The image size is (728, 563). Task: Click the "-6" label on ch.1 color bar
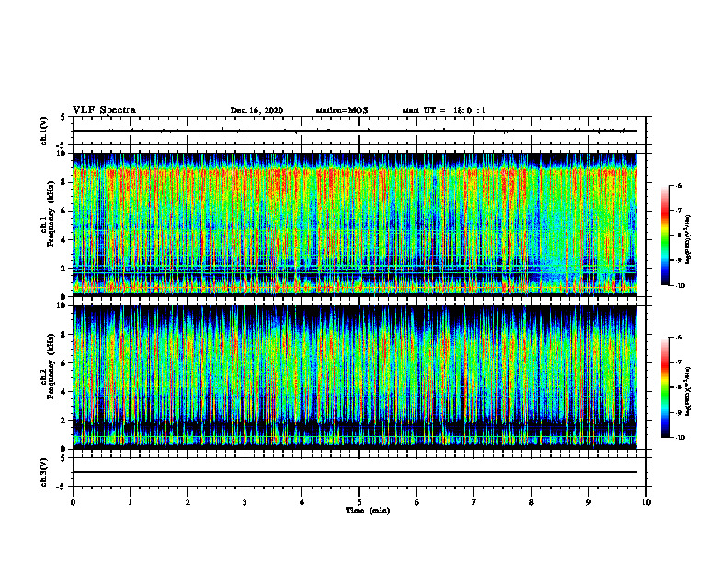click(x=678, y=186)
